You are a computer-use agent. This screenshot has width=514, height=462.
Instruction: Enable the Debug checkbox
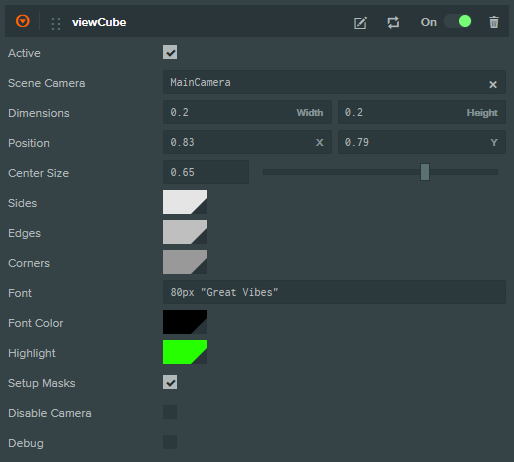[170, 442]
